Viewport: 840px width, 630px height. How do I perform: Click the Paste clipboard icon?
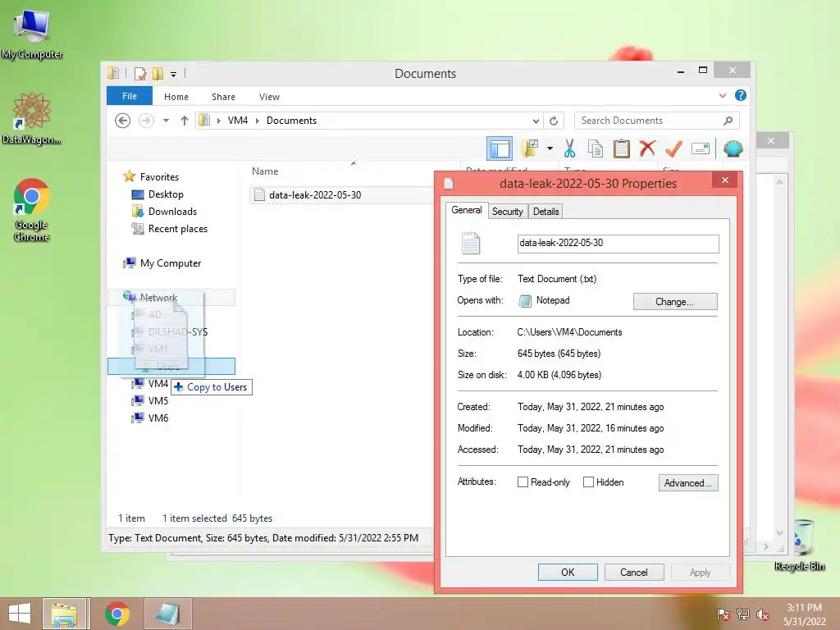click(x=622, y=148)
